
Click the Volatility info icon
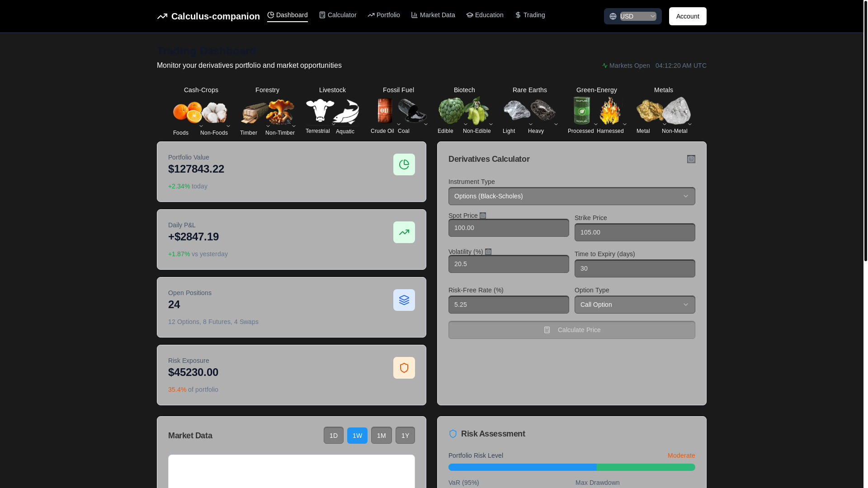pyautogui.click(x=488, y=252)
